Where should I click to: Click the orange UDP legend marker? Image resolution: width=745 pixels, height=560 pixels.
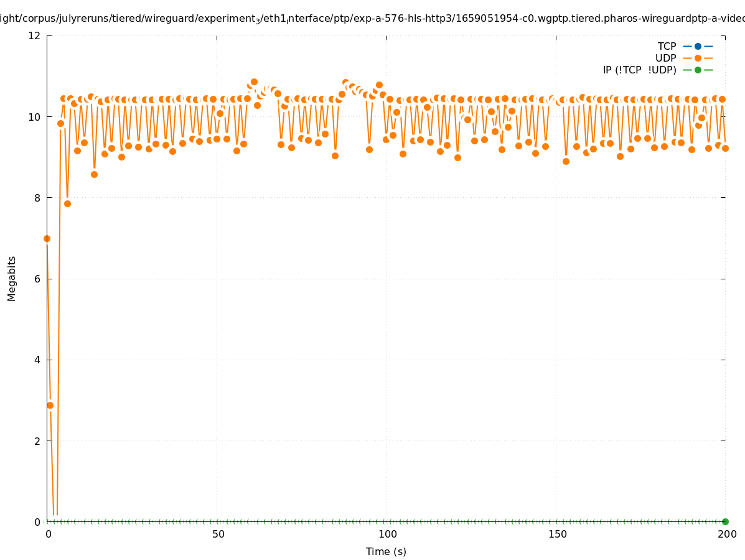click(x=698, y=58)
